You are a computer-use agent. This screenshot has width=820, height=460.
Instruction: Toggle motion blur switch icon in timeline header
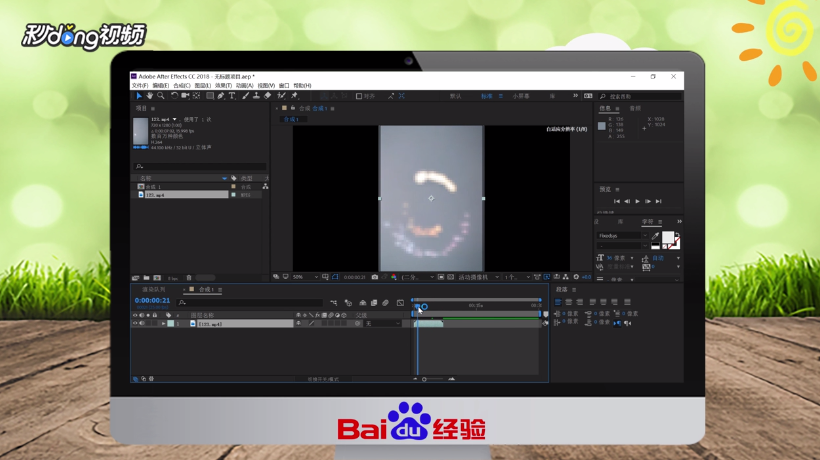(x=385, y=303)
